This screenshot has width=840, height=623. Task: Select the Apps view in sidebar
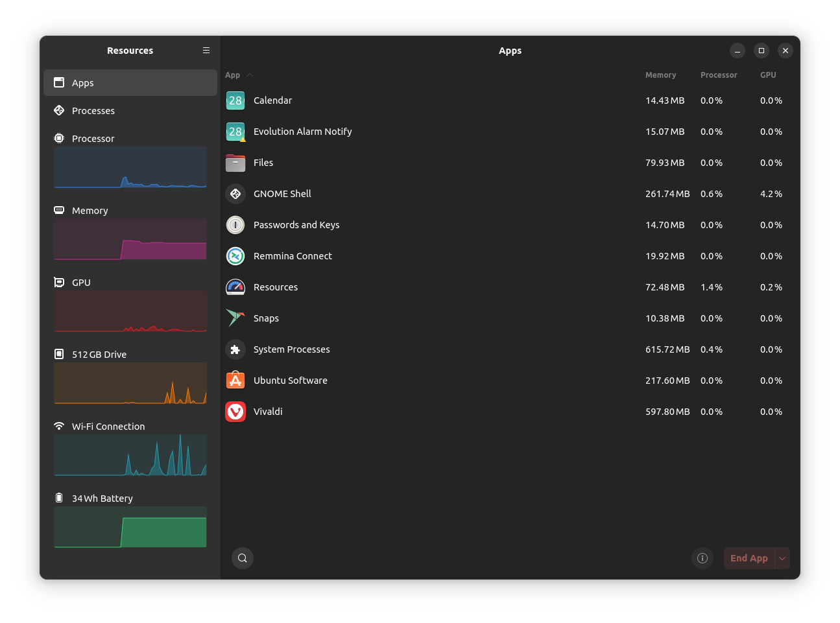pyautogui.click(x=82, y=82)
